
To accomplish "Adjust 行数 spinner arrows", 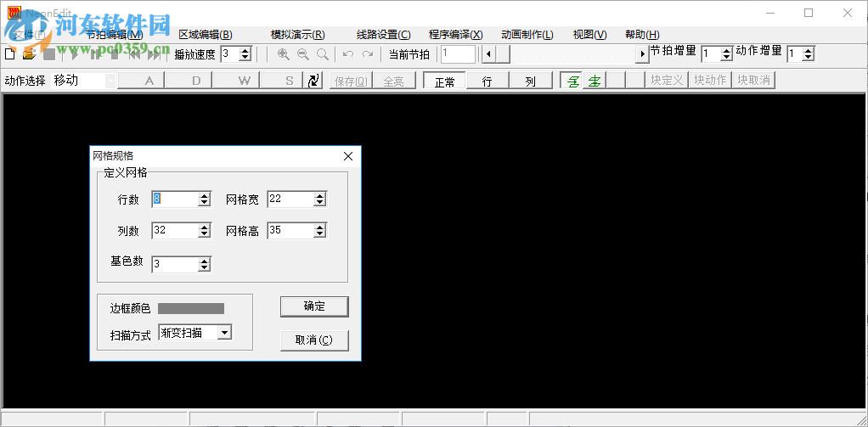I will point(205,199).
